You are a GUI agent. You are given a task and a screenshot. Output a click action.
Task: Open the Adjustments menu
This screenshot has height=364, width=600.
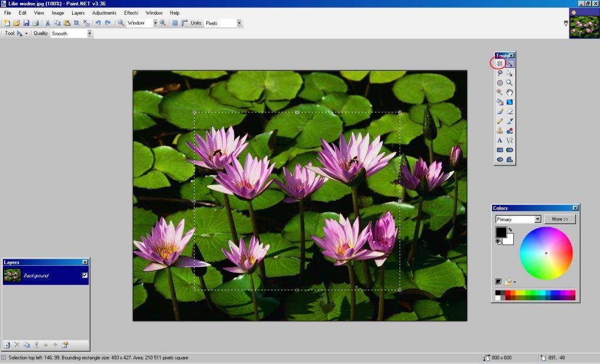[x=104, y=12]
